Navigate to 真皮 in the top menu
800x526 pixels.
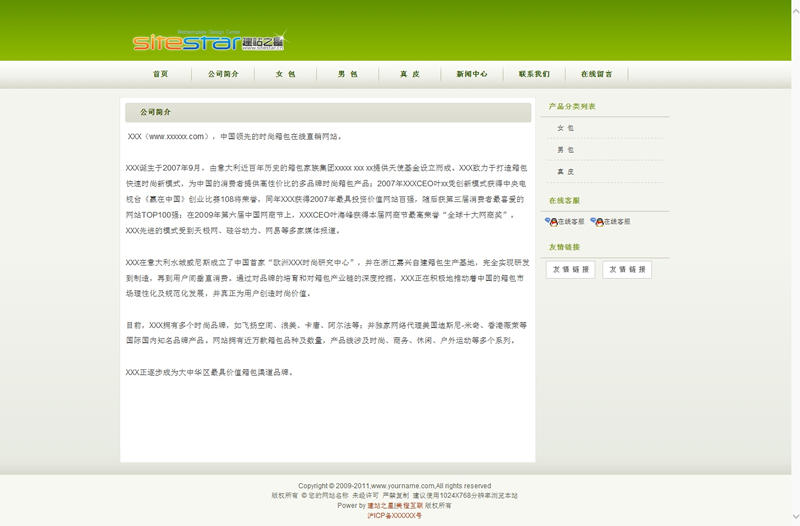pyautogui.click(x=409, y=74)
